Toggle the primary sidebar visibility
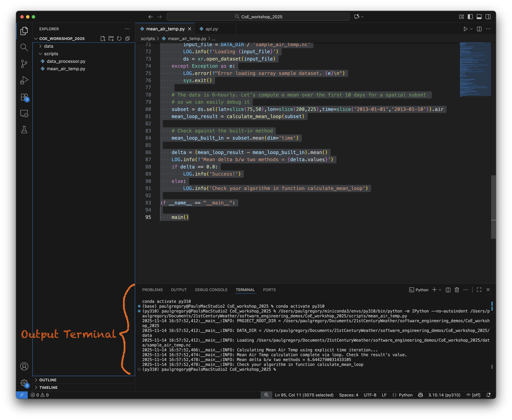 (x=470, y=17)
